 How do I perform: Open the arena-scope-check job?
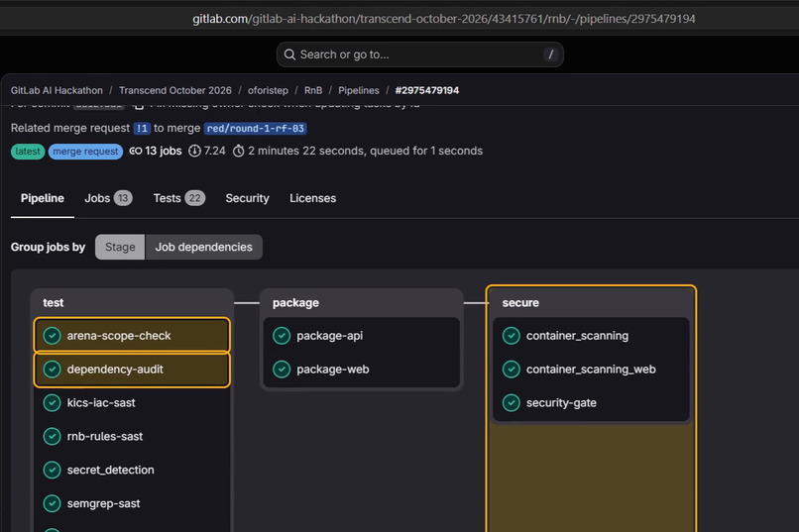coord(132,336)
